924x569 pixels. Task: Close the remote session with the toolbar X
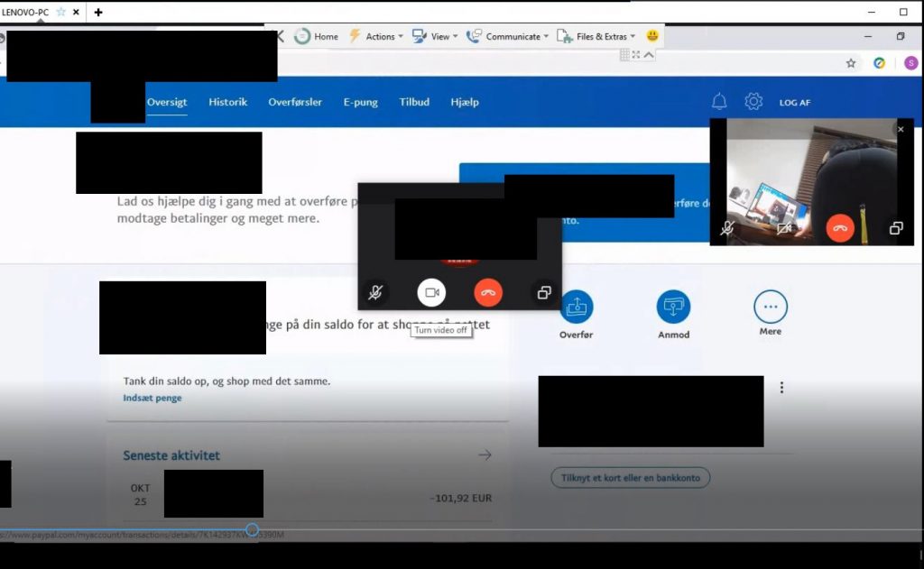point(281,36)
